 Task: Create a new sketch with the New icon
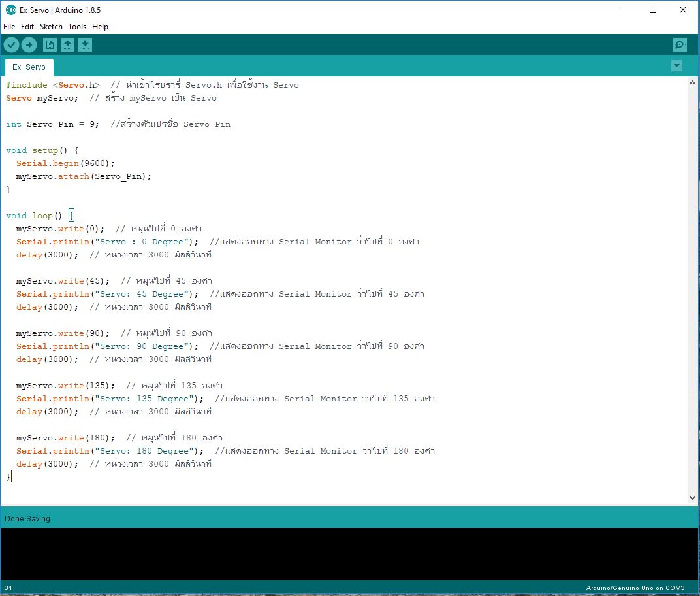click(x=50, y=44)
